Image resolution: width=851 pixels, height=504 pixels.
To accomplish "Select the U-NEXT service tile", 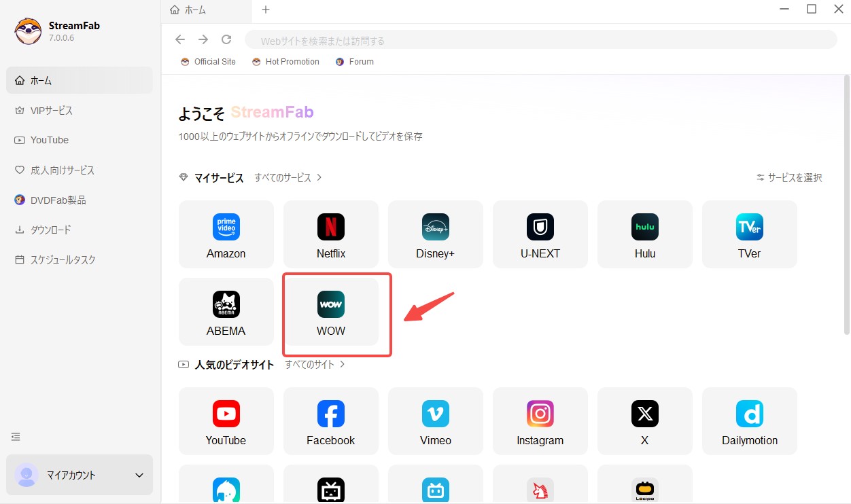I will pos(540,234).
